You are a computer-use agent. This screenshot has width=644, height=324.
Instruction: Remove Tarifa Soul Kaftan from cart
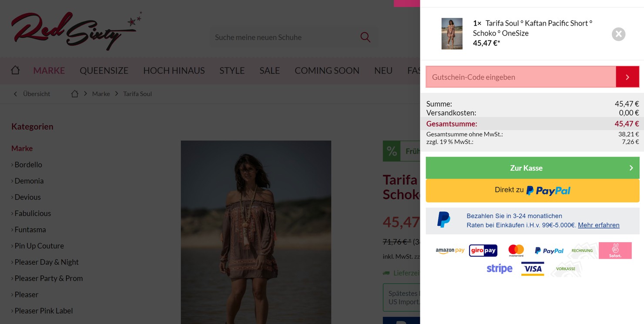(x=618, y=34)
